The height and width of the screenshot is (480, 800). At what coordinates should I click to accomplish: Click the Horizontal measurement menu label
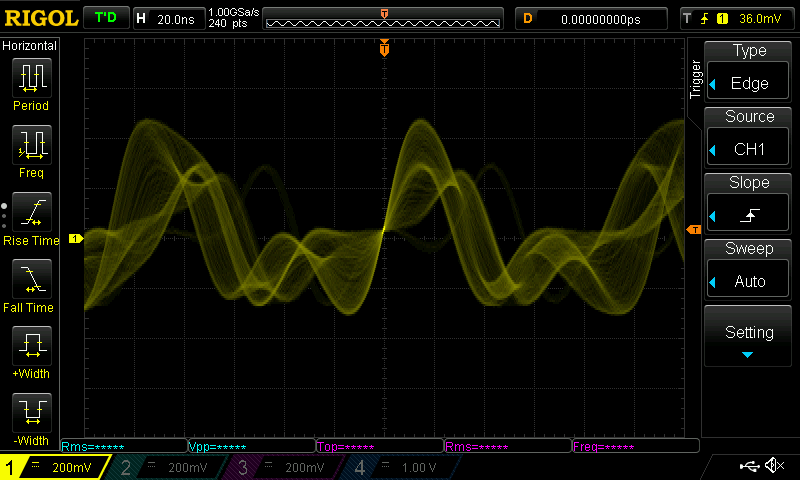pyautogui.click(x=30, y=46)
